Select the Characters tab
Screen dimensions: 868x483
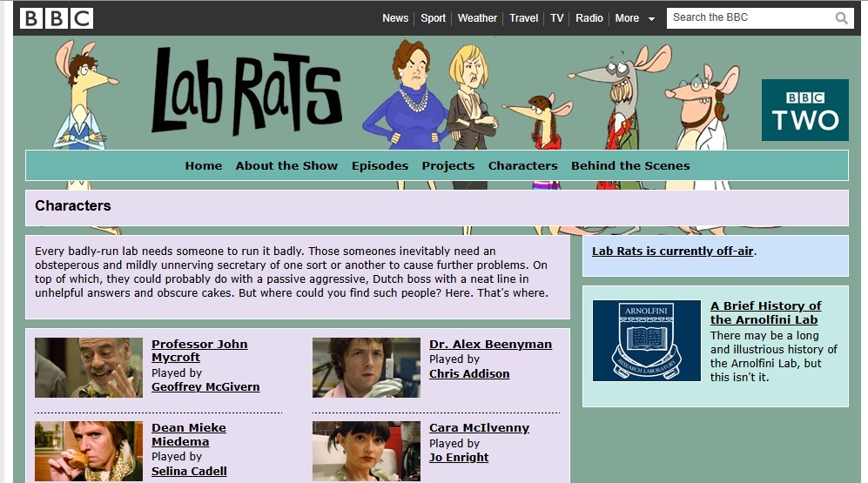523,165
